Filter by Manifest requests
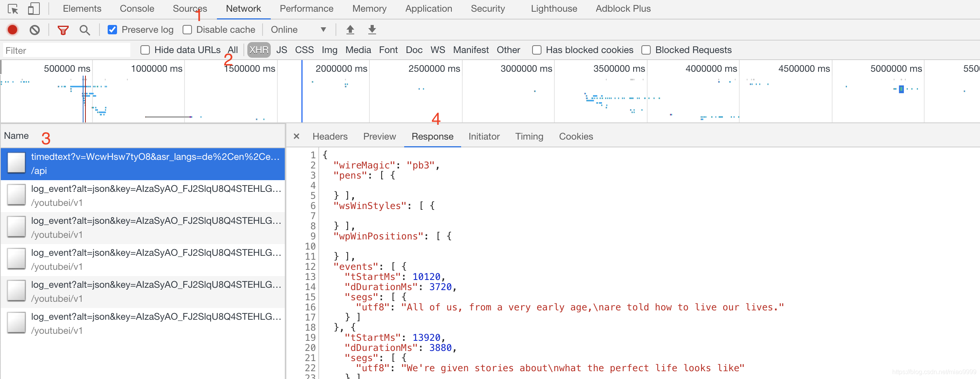The height and width of the screenshot is (379, 980). click(471, 50)
